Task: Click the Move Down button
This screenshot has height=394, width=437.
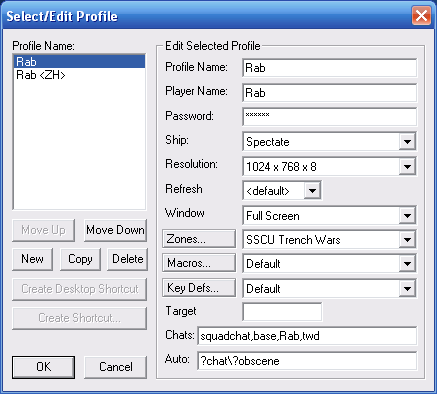Action: [x=115, y=230]
